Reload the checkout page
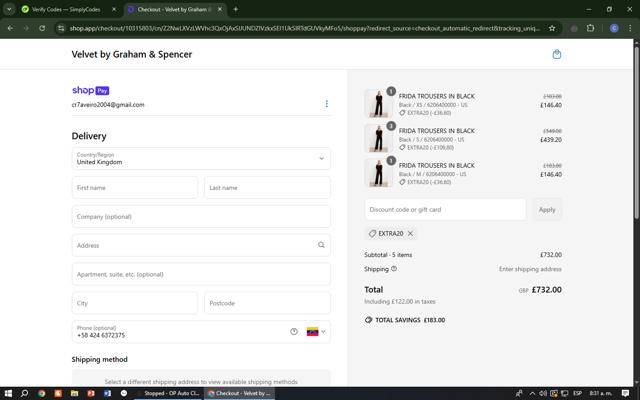The height and width of the screenshot is (400, 640). 42,28
